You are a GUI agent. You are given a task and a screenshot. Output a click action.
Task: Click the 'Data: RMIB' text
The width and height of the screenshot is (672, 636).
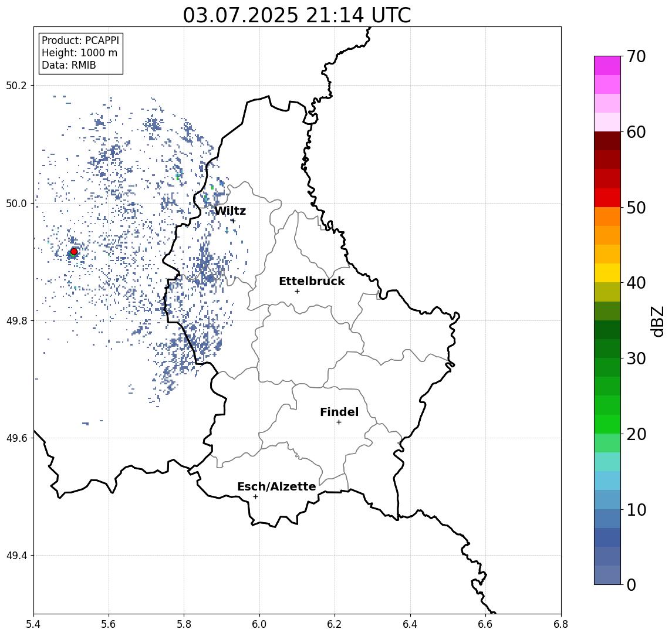[x=69, y=66]
